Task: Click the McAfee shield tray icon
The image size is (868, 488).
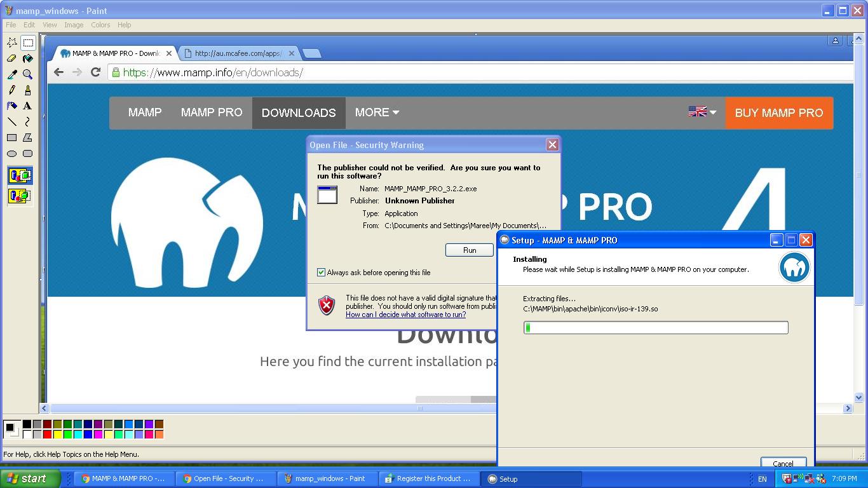Action: 787,478
